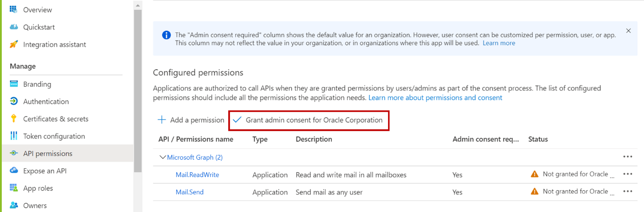Click the Status column header

pos(538,139)
